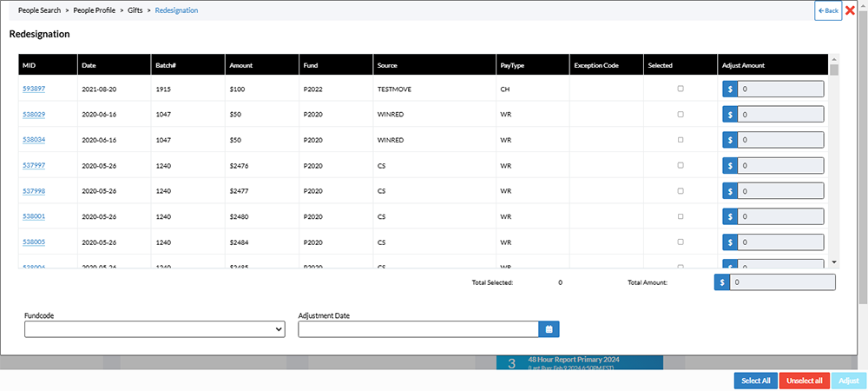
Task: Go to People Profile breadcrumb
Action: pos(94,10)
